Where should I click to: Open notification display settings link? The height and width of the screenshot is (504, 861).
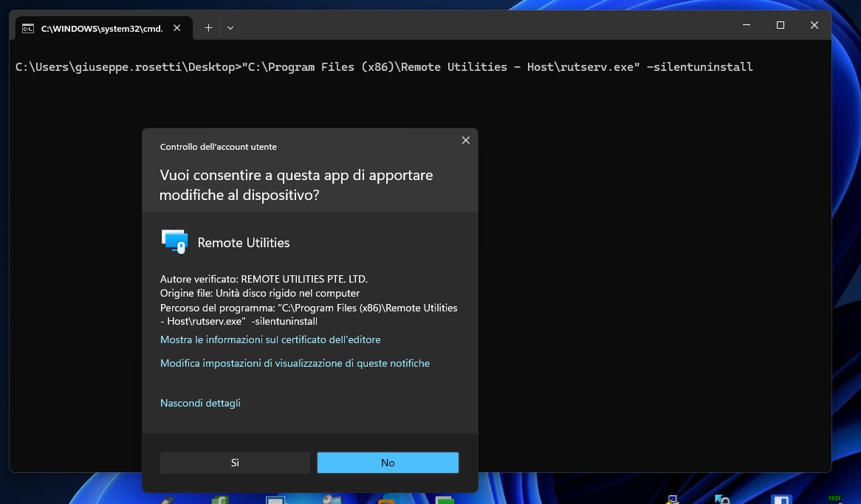coord(295,363)
